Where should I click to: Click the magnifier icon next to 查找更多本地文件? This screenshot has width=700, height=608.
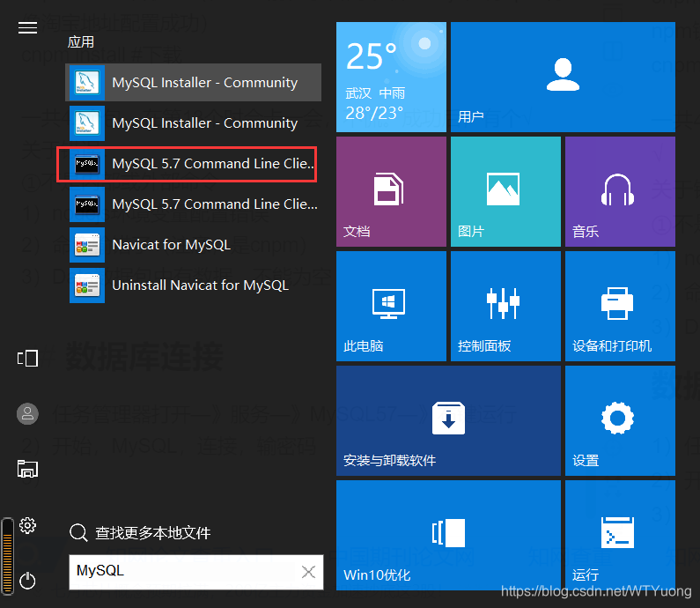click(x=78, y=532)
